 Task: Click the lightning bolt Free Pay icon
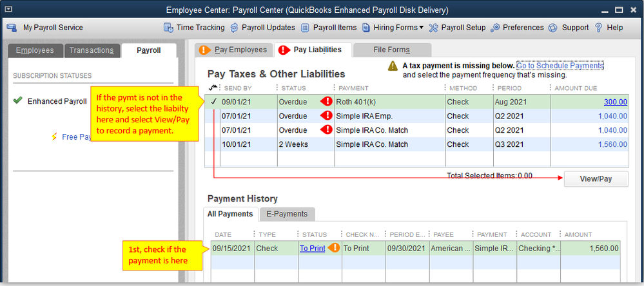point(54,137)
